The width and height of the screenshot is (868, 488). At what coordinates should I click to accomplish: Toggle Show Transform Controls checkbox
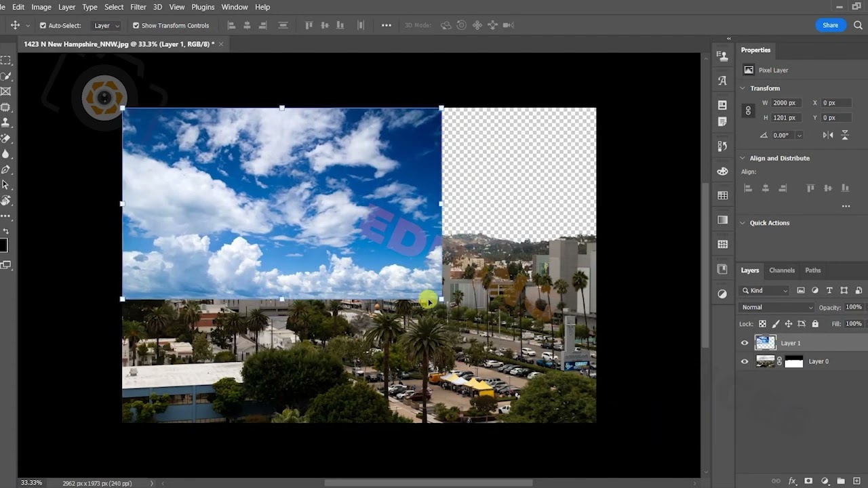136,26
